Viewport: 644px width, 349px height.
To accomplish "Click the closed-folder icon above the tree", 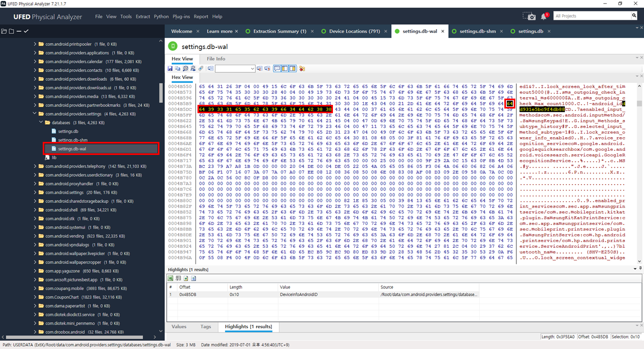I will (11, 31).
